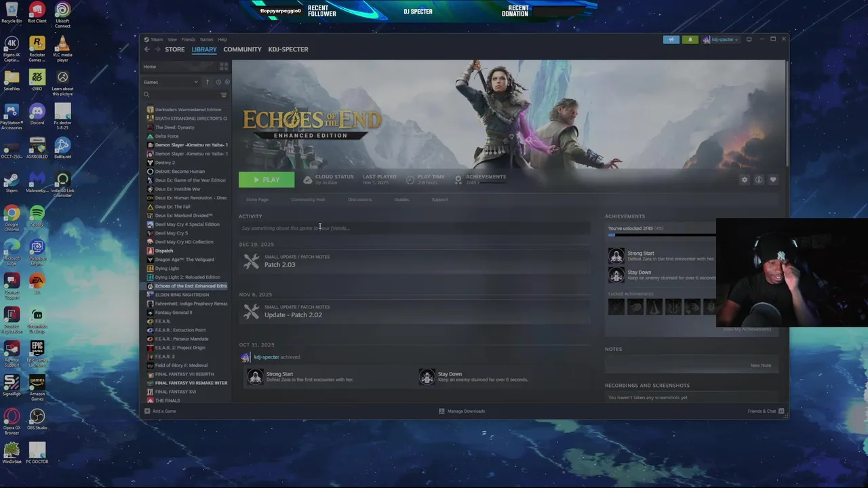
Task: Select FINAL FANTASY XVI in library
Action: [x=175, y=391]
